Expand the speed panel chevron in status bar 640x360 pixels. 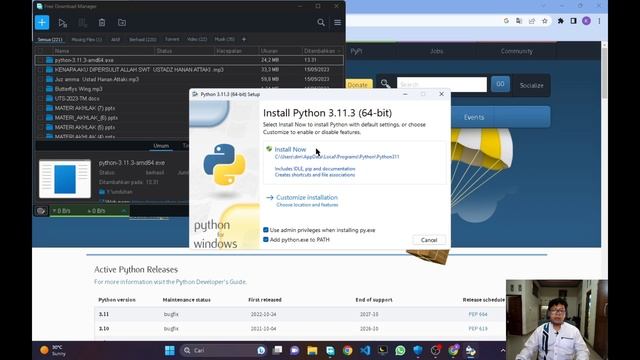[x=124, y=211]
